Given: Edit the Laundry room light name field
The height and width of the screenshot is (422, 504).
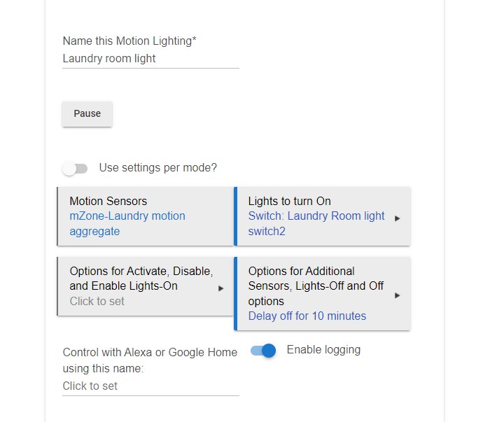Looking at the screenshot, I should [x=150, y=59].
